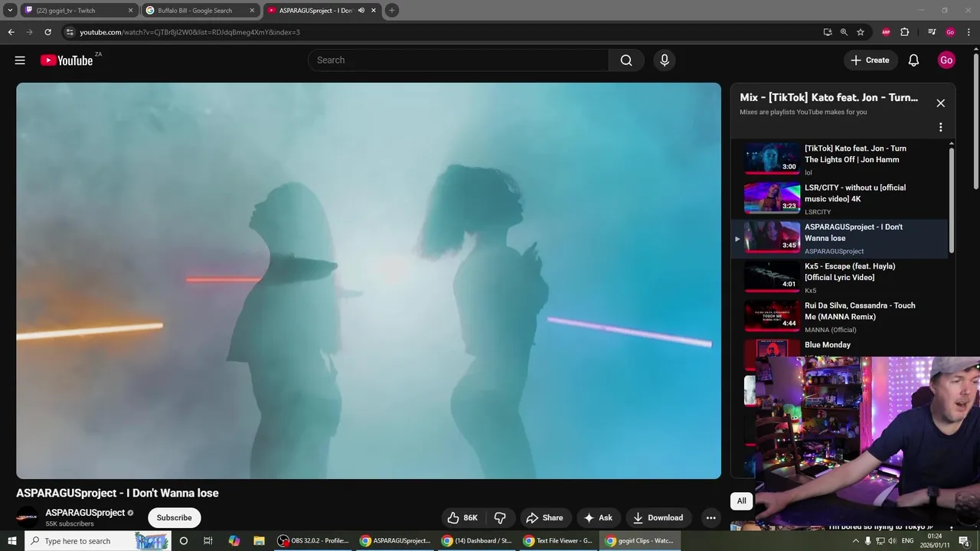Go to YouTube home via the logo
The width and height of the screenshot is (980, 551).
tap(67, 60)
